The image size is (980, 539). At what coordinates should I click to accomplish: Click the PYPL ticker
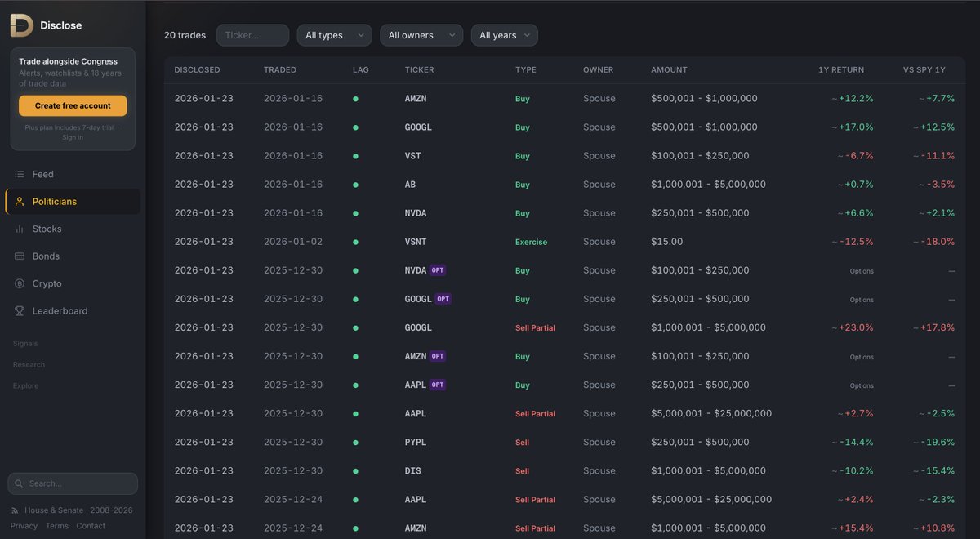[416, 443]
